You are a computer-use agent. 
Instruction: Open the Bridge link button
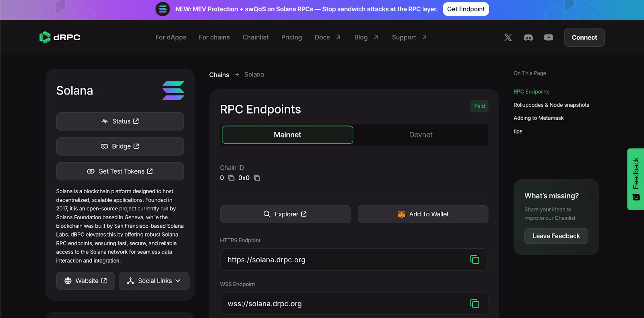[120, 146]
